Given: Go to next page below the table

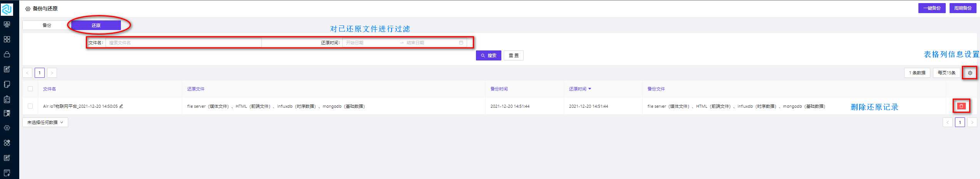Looking at the screenshot, I should click(972, 122).
